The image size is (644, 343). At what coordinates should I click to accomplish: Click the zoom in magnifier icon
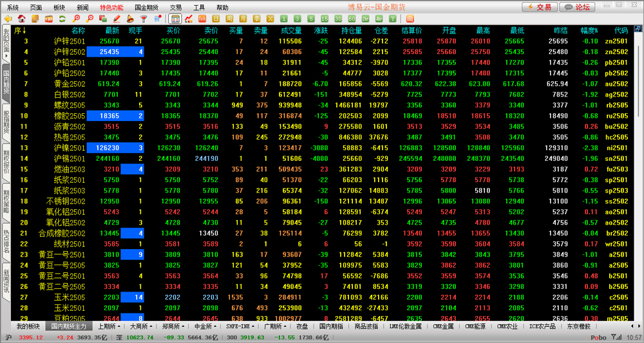click(x=76, y=19)
